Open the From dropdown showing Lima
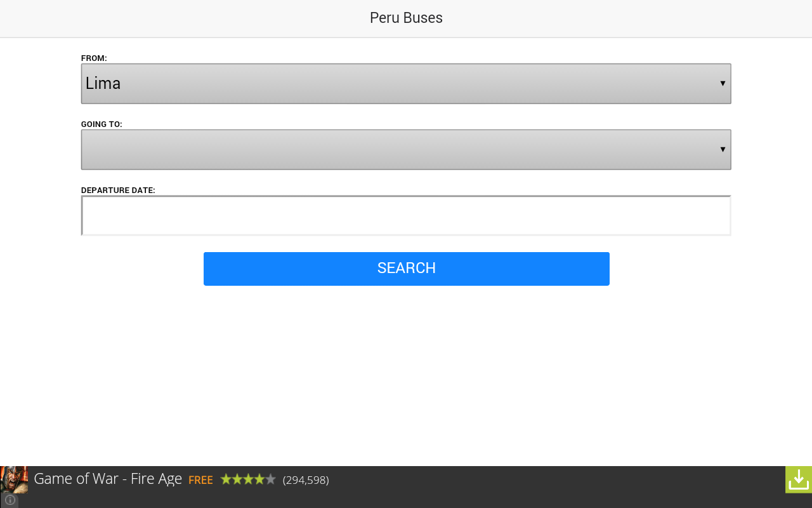 tap(406, 83)
